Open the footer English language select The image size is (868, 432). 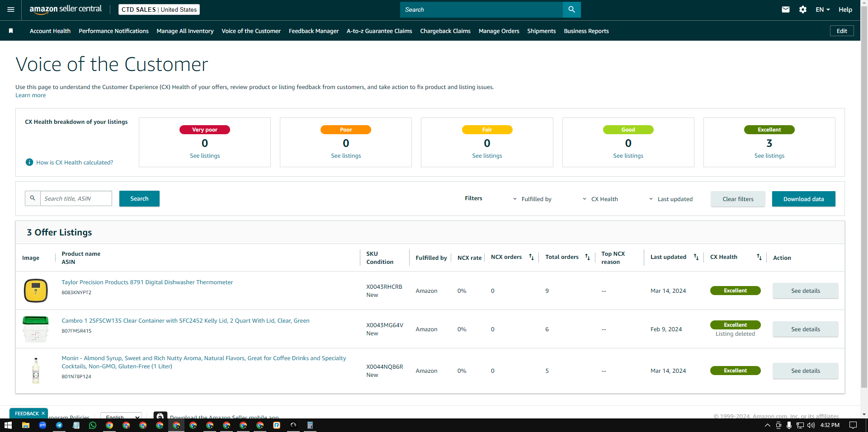pyautogui.click(x=121, y=417)
